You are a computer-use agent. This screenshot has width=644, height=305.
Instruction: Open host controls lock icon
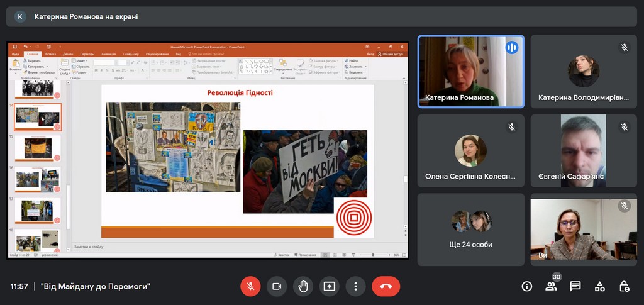pos(624,286)
